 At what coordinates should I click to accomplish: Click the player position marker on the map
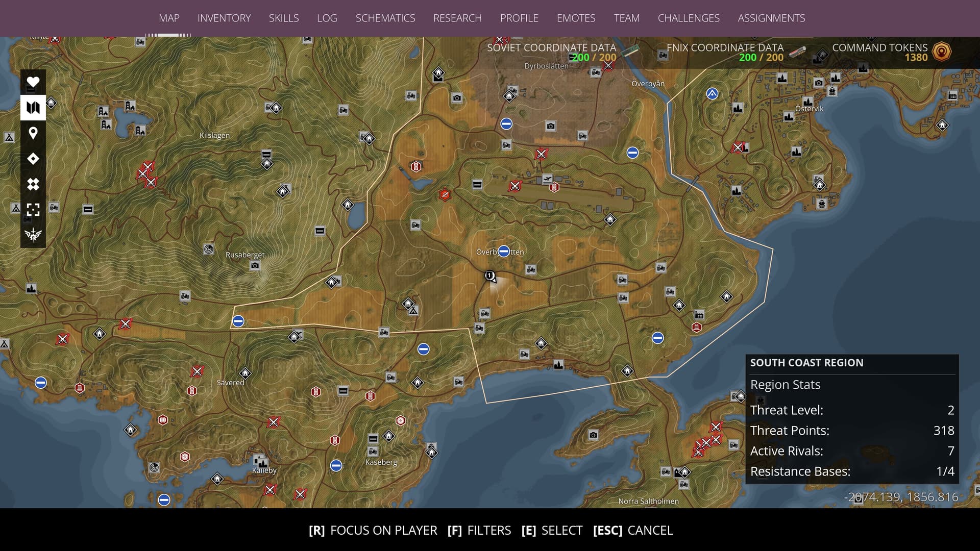(490, 276)
